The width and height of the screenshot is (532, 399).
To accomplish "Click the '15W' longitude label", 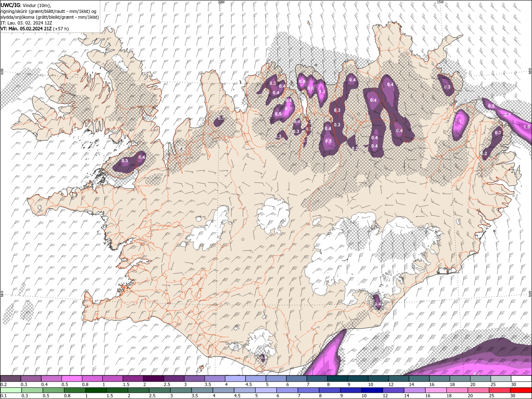I will tap(440, 2).
